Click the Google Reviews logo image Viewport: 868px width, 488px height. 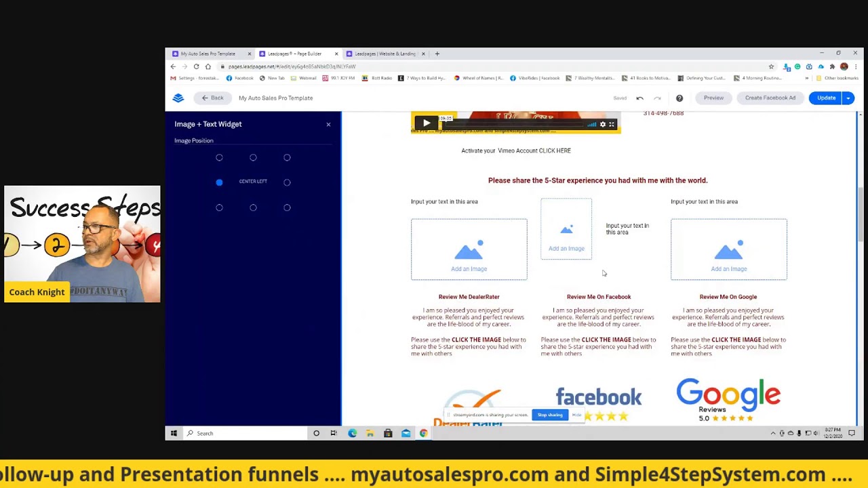tap(728, 400)
